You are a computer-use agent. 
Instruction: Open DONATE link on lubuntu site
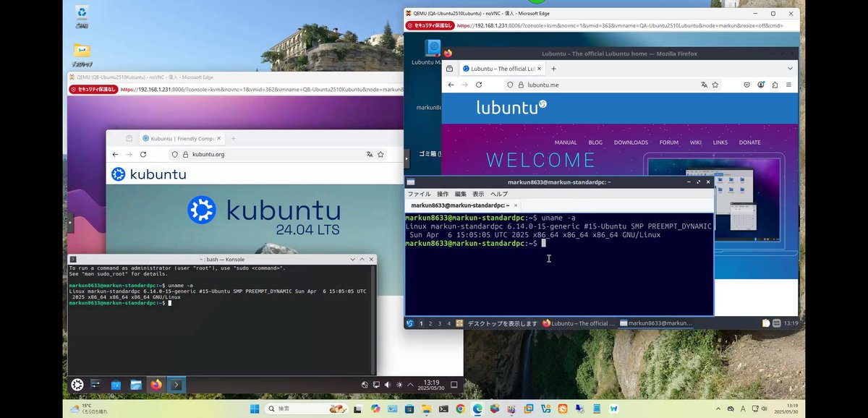pos(750,142)
